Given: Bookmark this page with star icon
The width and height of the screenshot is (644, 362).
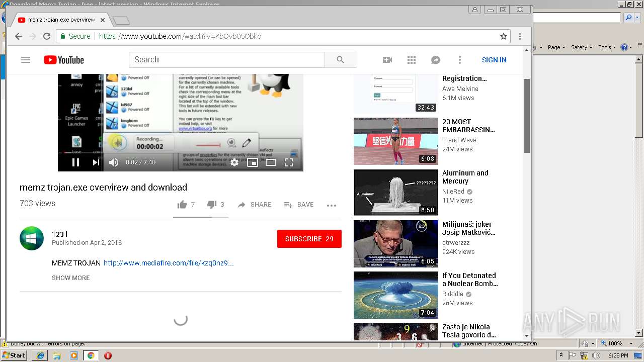Looking at the screenshot, I should click(503, 36).
